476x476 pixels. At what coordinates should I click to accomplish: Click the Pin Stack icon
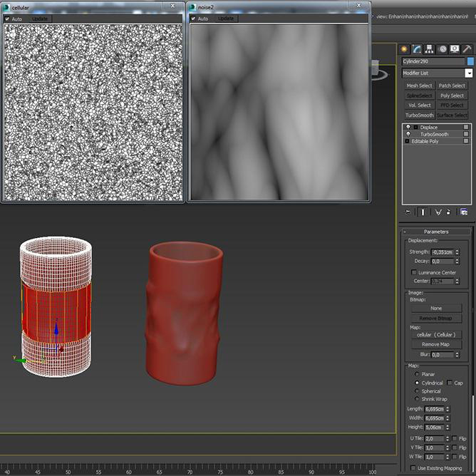tap(408, 212)
